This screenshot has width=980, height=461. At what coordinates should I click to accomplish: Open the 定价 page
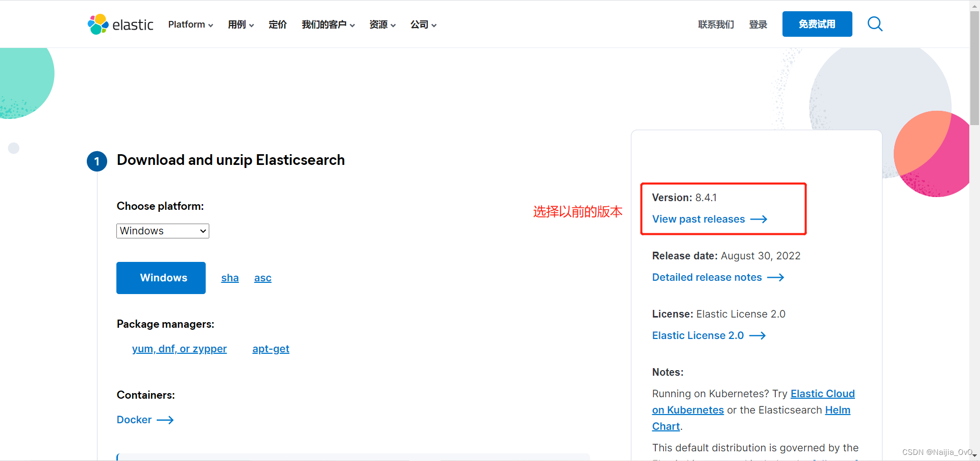[278, 25]
